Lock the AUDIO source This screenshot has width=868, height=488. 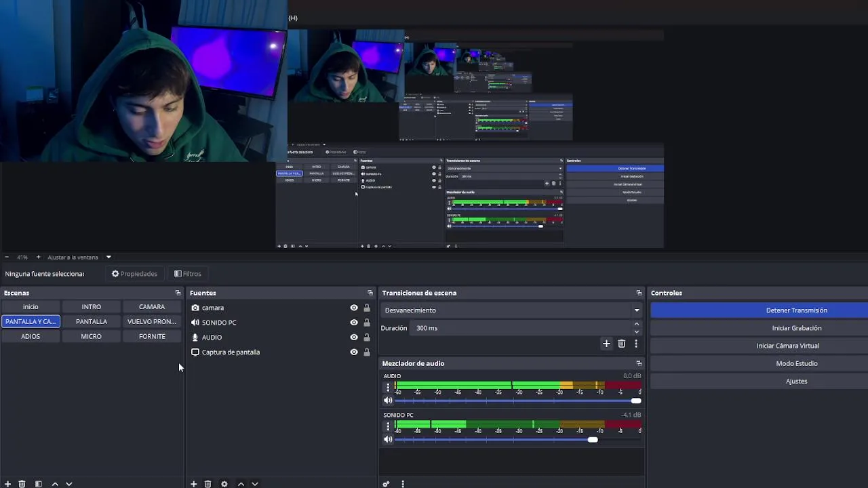[x=367, y=338]
